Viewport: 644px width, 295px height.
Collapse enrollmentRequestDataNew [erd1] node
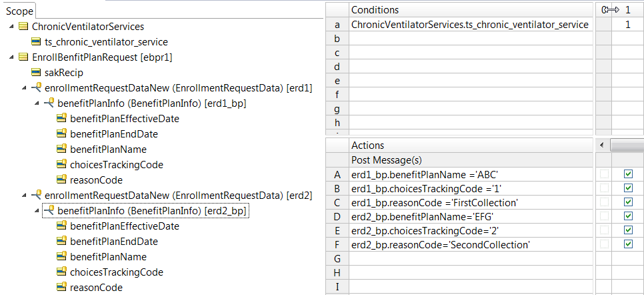coord(25,88)
